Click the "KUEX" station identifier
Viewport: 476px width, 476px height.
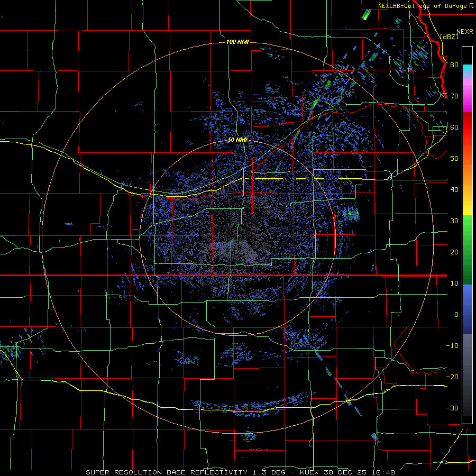(x=309, y=472)
